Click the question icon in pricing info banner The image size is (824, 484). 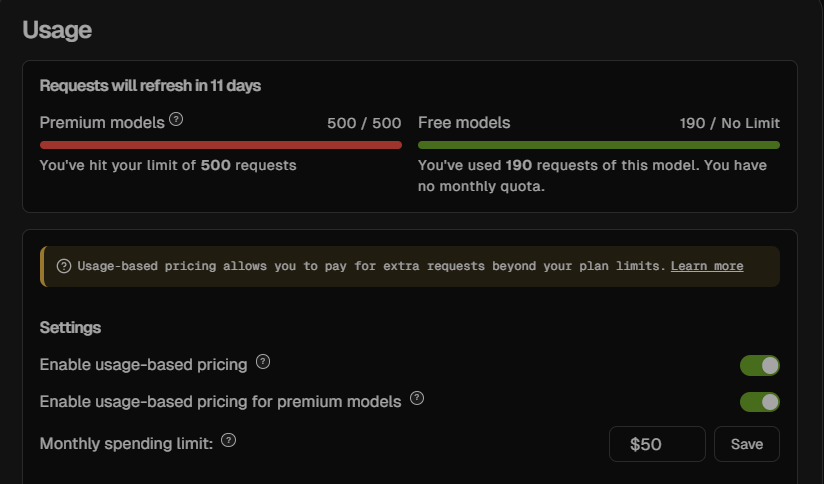pyautogui.click(x=64, y=266)
